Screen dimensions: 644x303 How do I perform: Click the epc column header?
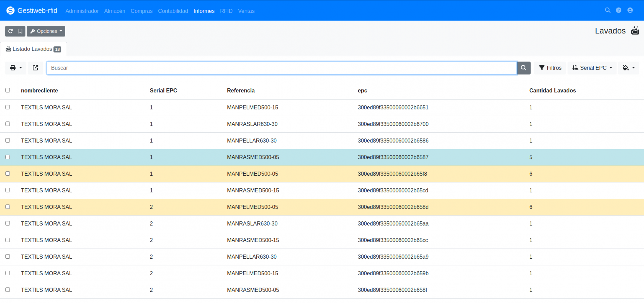(362, 91)
